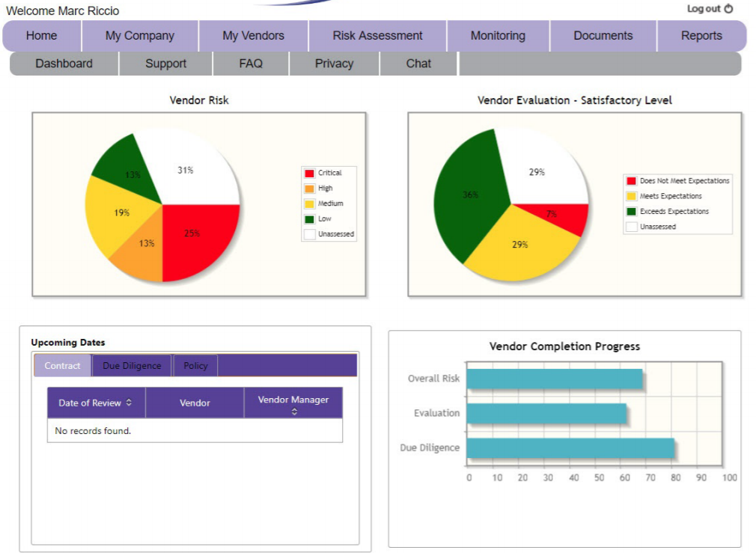This screenshot has width=756, height=553.
Task: Switch to the Policy tab under Upcoming Dates
Action: 195,366
